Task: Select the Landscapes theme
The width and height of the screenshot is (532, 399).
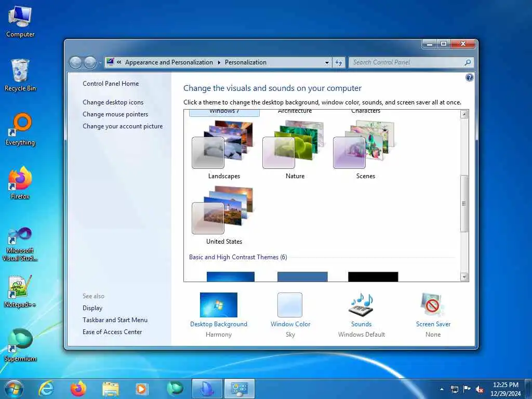Action: (224, 151)
